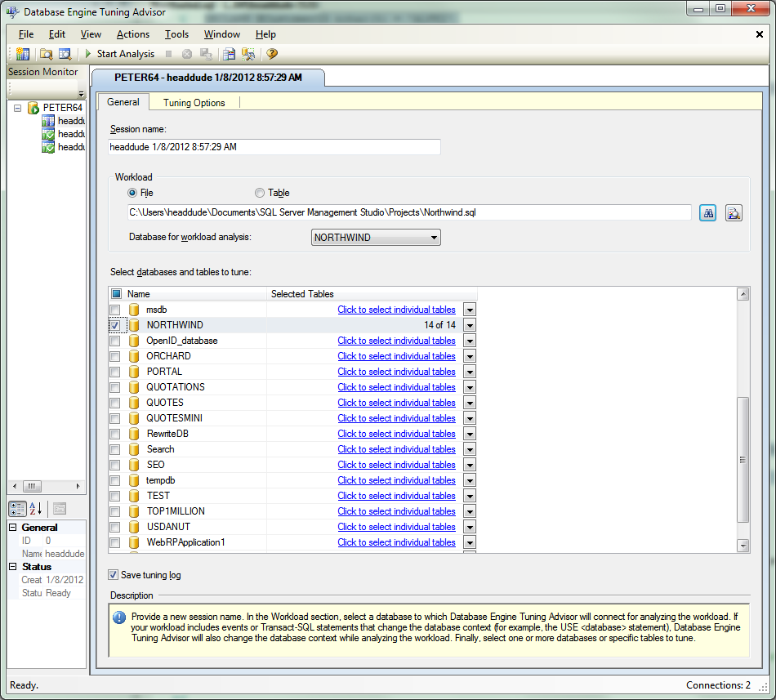Switch property grid to categorized view
776x700 pixels.
(x=17, y=509)
